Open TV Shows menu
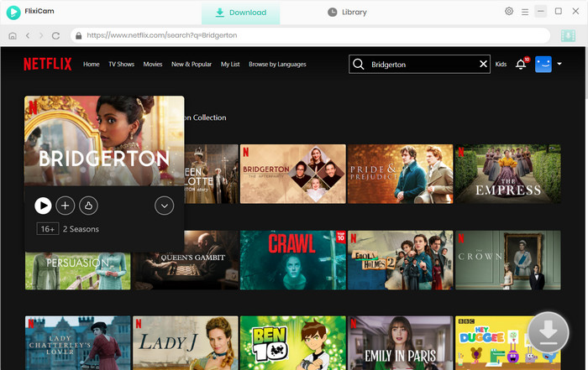This screenshot has height=370, width=588. (121, 64)
